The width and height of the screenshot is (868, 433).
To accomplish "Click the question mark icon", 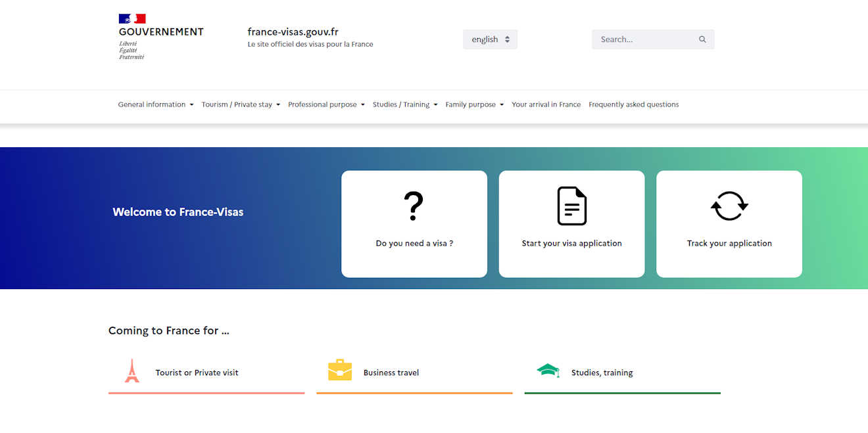I will pyautogui.click(x=414, y=206).
